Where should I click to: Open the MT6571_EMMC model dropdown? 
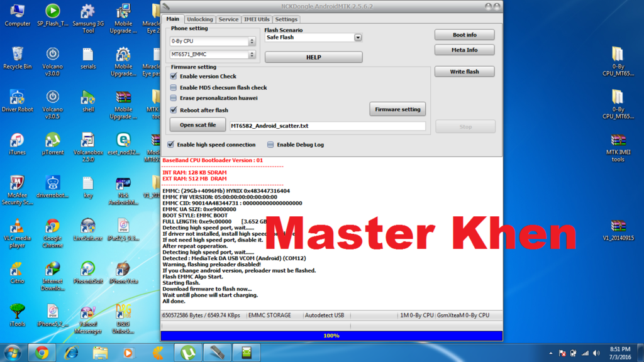(x=252, y=55)
